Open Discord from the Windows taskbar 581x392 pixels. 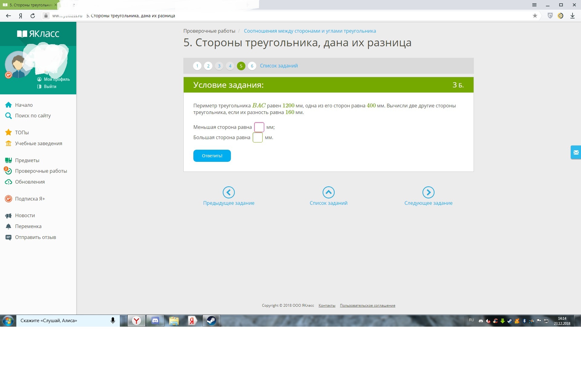(155, 321)
